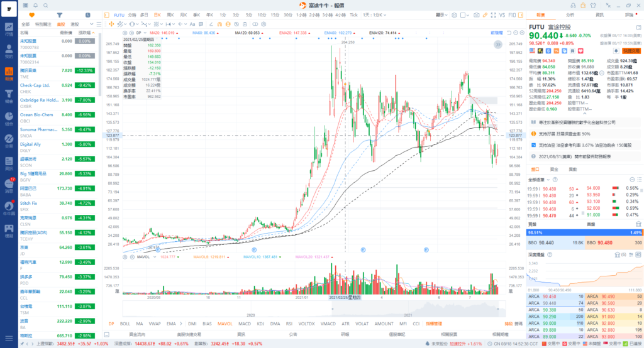Toggle the magnet snap tool

[219, 24]
